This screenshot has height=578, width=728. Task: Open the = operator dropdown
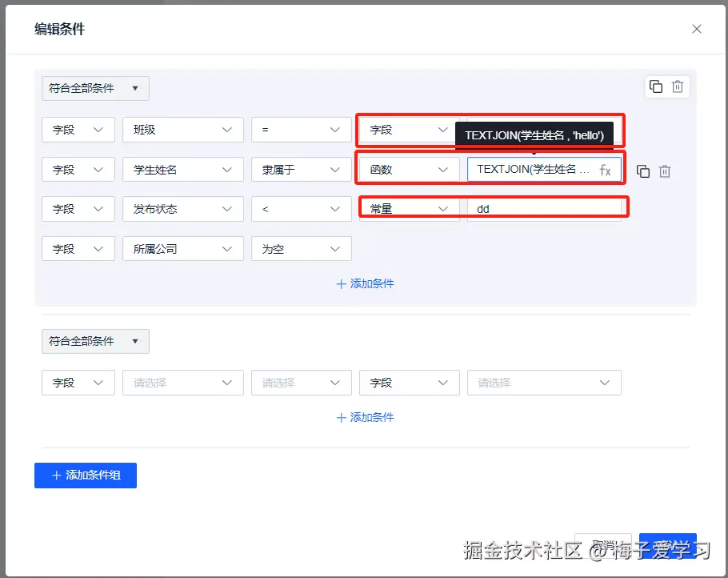[x=302, y=130]
